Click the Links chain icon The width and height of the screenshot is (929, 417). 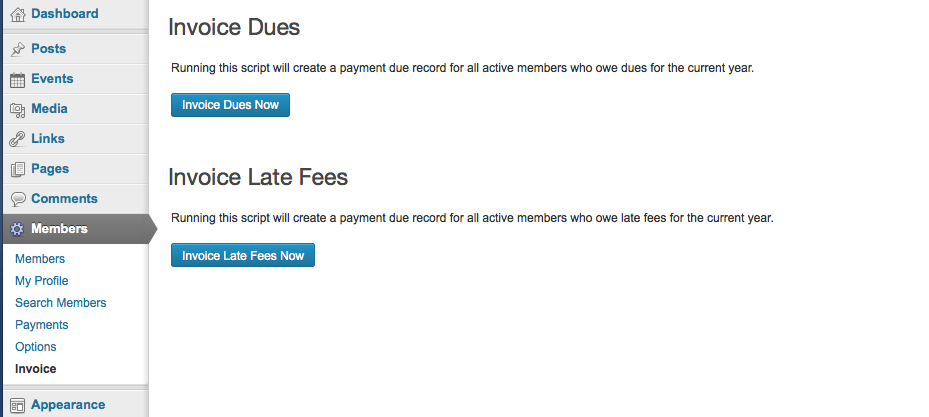[17, 139]
